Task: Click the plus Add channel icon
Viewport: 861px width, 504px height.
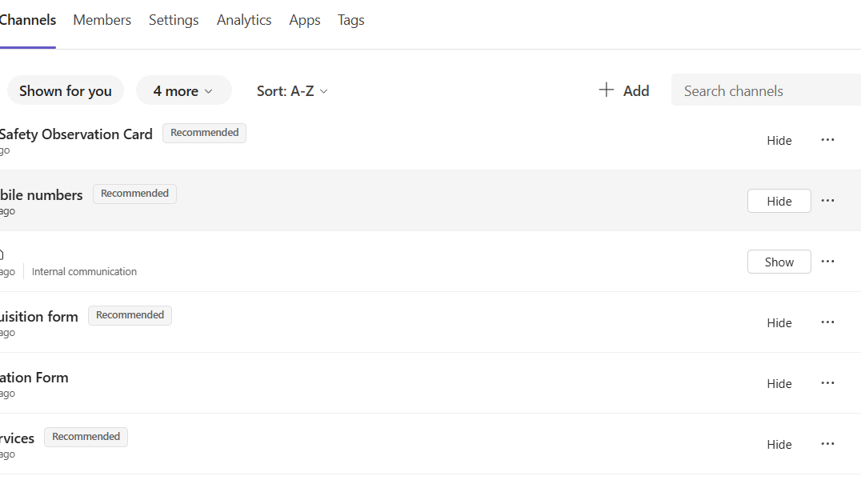Action: (x=607, y=90)
